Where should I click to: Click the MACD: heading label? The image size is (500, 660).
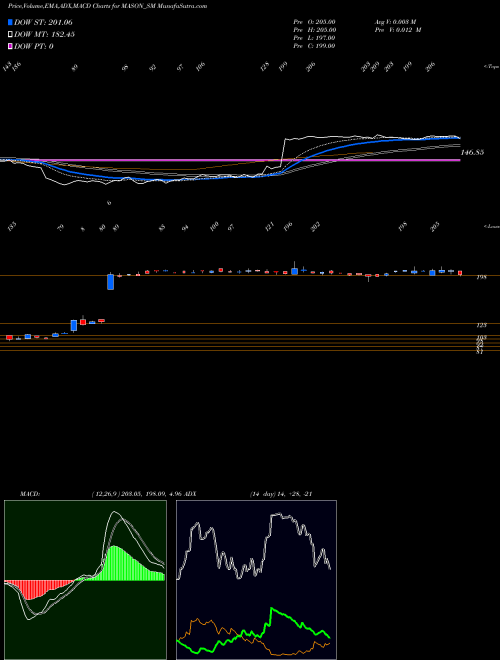coord(29,494)
